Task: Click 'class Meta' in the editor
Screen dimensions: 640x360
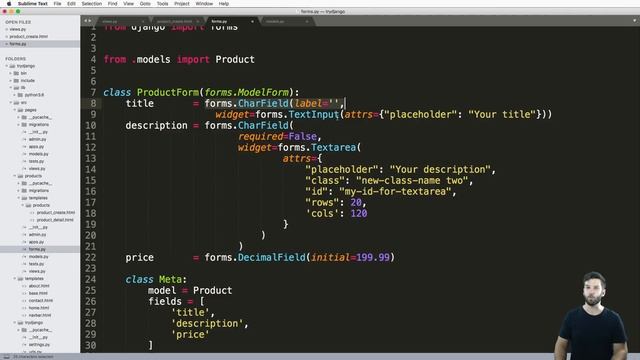Action: click(x=153, y=280)
